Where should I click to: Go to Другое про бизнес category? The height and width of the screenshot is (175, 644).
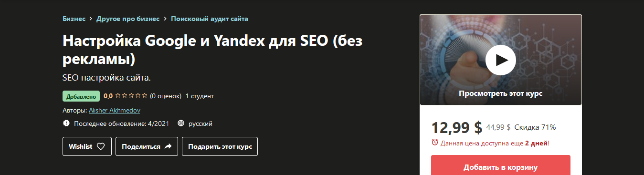coord(128,19)
